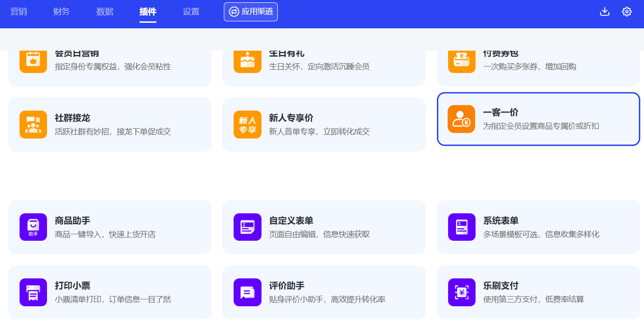Open the 新人专享 orange icon
Screen dimensions: 644x323
(247, 125)
